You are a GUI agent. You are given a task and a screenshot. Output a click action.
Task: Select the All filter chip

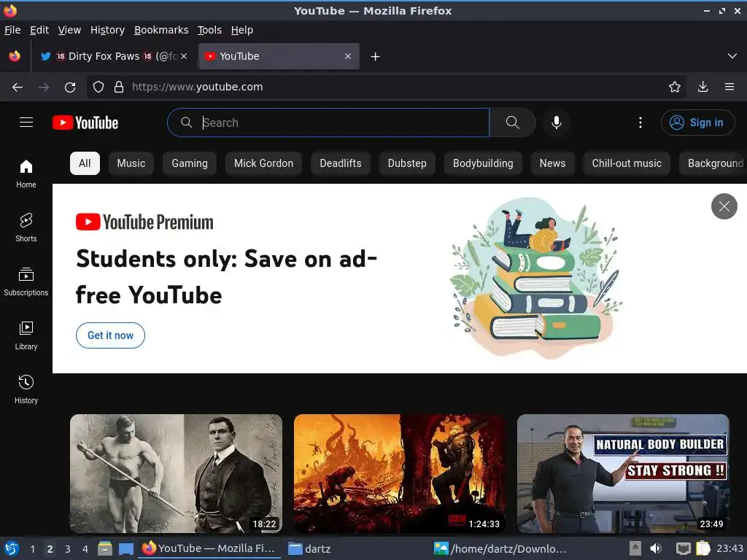pyautogui.click(x=85, y=163)
